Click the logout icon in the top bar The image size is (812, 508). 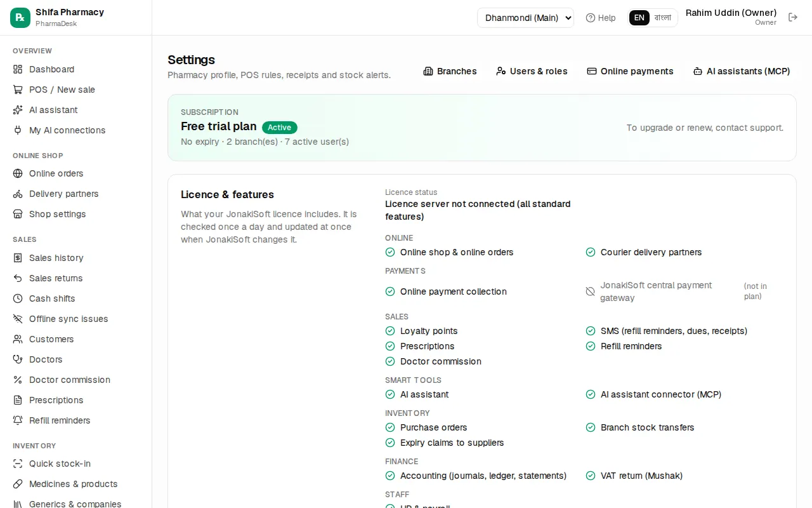pyautogui.click(x=793, y=17)
